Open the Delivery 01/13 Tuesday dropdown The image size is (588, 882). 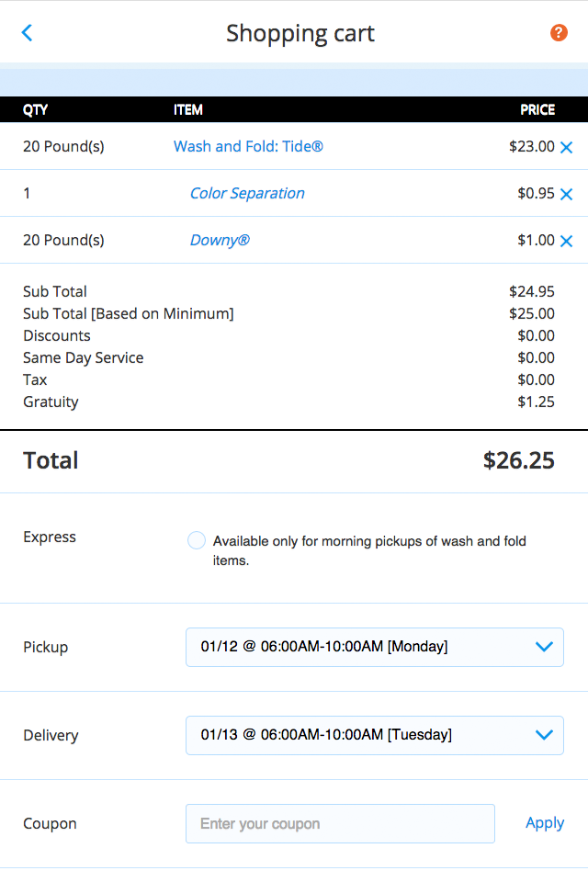[375, 735]
